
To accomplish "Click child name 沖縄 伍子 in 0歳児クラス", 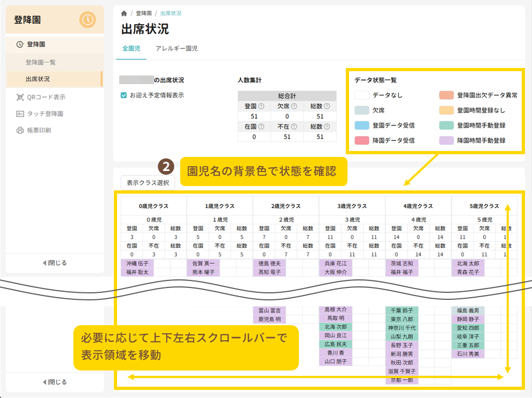I will [137, 264].
